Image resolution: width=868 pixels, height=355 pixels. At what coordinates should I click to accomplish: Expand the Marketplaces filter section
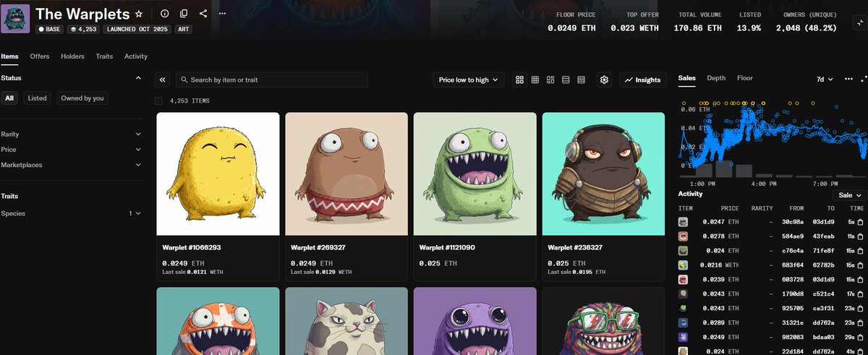click(71, 165)
